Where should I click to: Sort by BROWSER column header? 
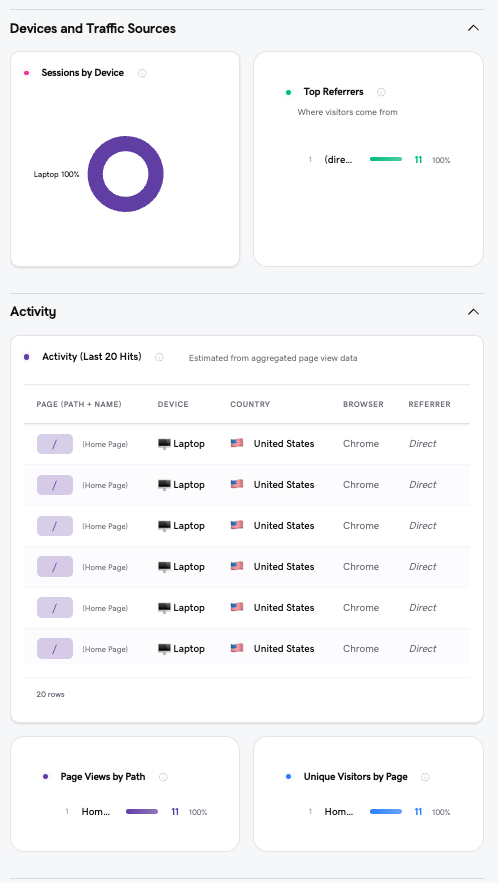363,404
